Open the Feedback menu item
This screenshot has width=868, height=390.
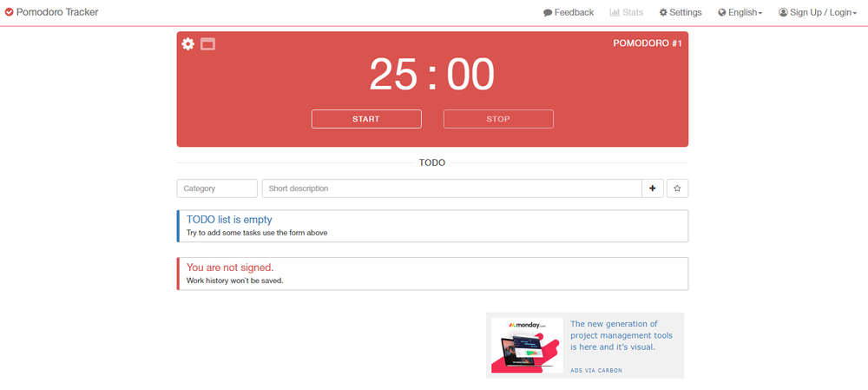pyautogui.click(x=569, y=13)
